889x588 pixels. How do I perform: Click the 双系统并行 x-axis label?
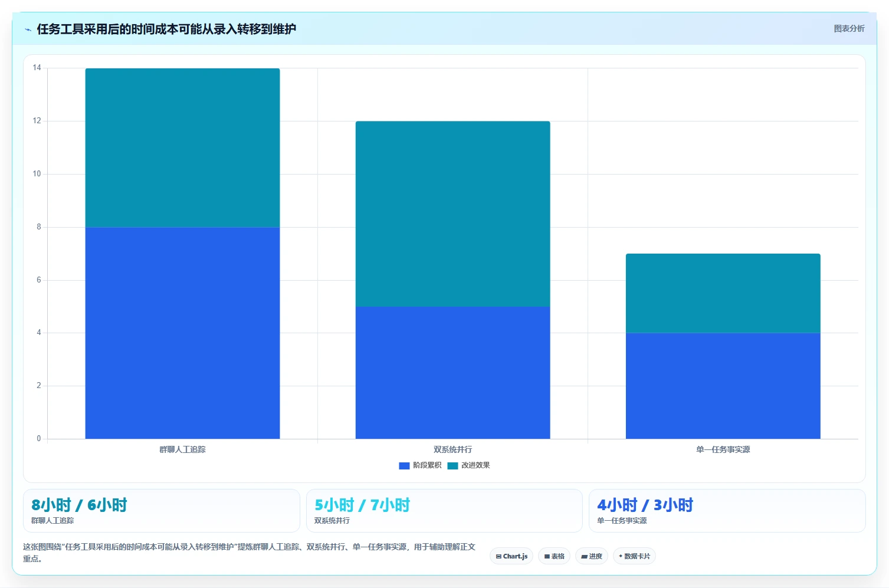click(x=452, y=449)
